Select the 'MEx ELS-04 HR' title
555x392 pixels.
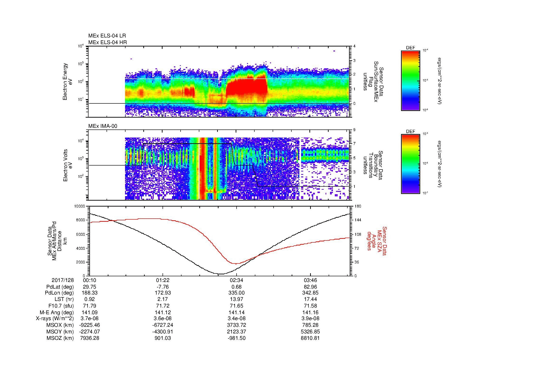coord(107,42)
